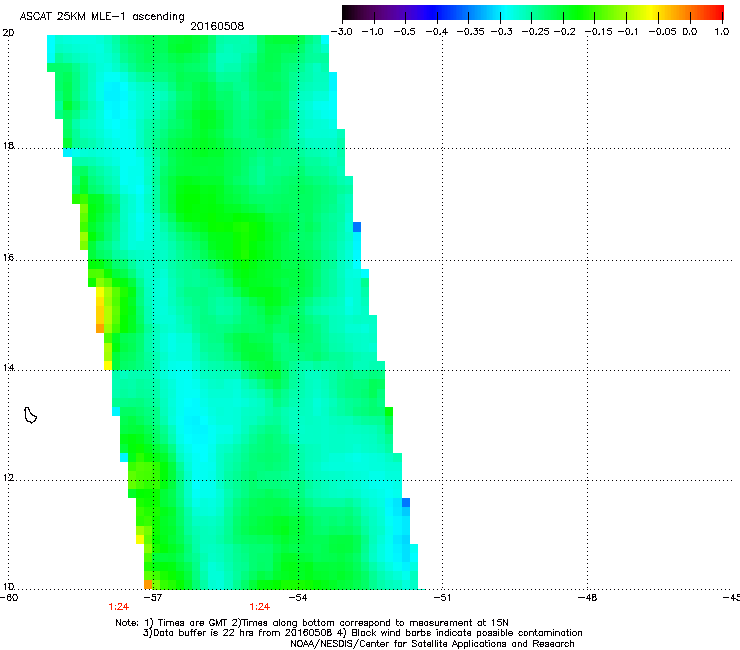Click the longitude -48 axis label
This screenshot has width=740, height=650.
tap(588, 597)
